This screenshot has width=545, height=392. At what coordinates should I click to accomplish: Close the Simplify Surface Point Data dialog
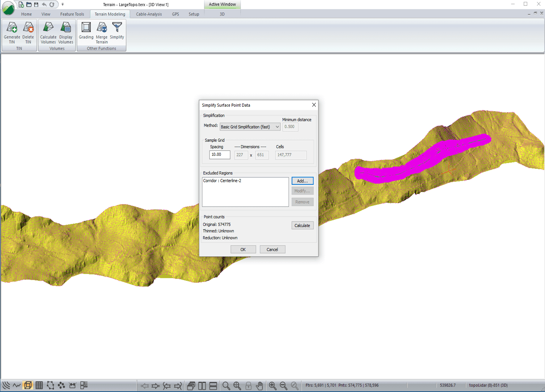pos(314,105)
